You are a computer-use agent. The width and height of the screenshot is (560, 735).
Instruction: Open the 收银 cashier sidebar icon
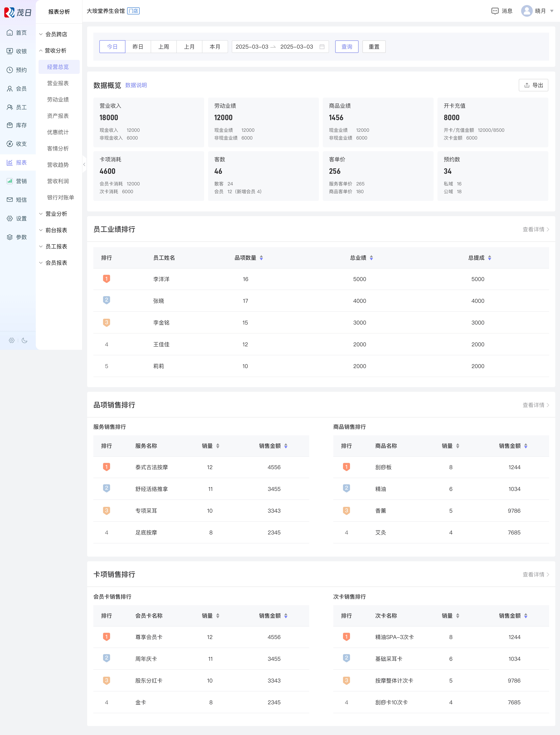click(10, 51)
